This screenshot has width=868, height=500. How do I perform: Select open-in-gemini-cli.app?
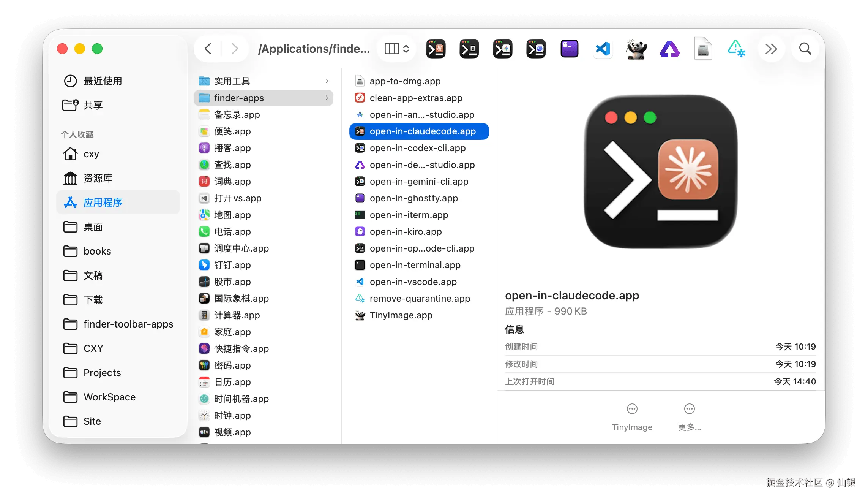[x=419, y=181]
